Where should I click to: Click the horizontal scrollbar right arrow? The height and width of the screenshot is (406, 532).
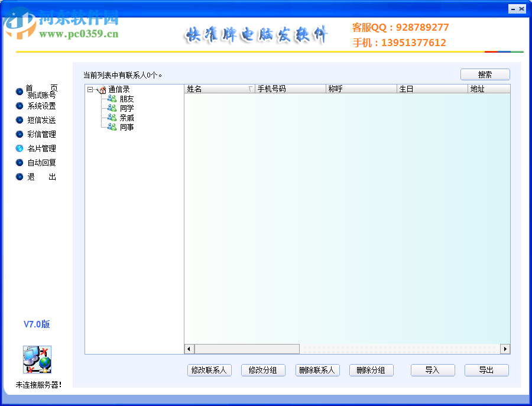point(505,349)
